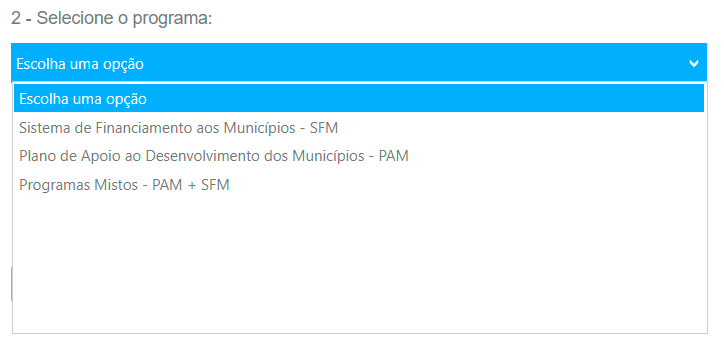The image size is (724, 361).
Task: Click the white chevron arrow on dropdown
Action: pos(694,64)
